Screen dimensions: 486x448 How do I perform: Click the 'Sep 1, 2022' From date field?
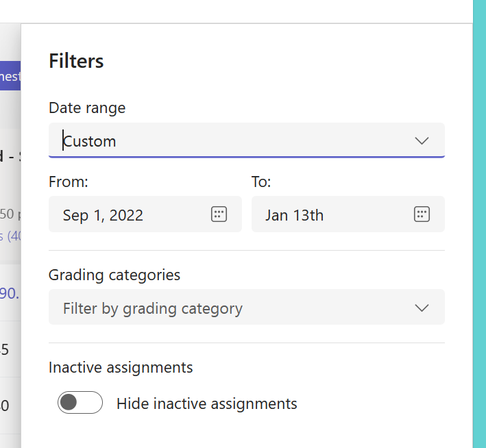coord(103,215)
